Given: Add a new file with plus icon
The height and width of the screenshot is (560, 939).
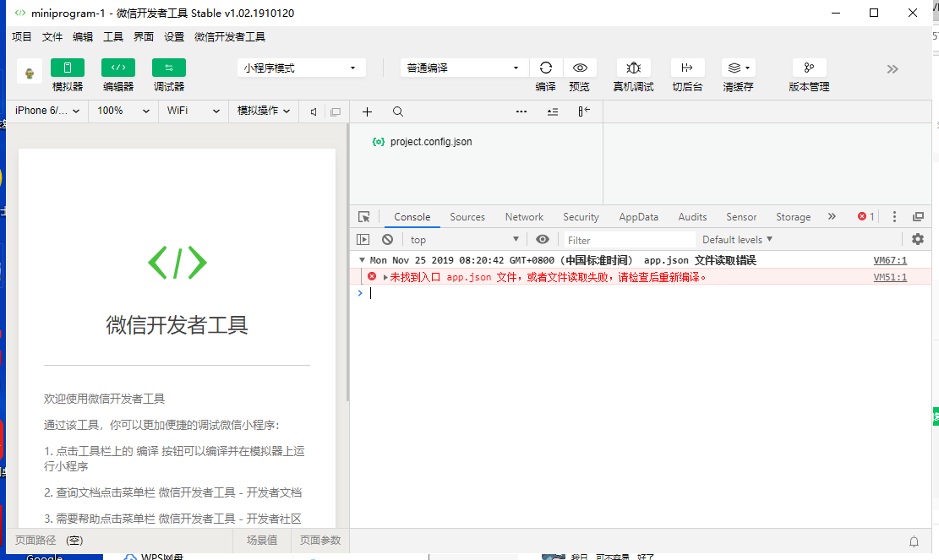Looking at the screenshot, I should [x=367, y=111].
